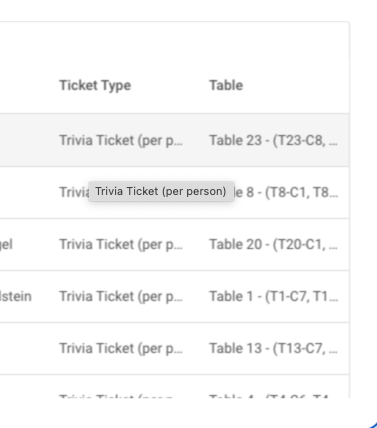Click the ellipsis after 'Table 23 - (T23-C8,'
Viewport: 377px width, 428px height.
coord(333,143)
